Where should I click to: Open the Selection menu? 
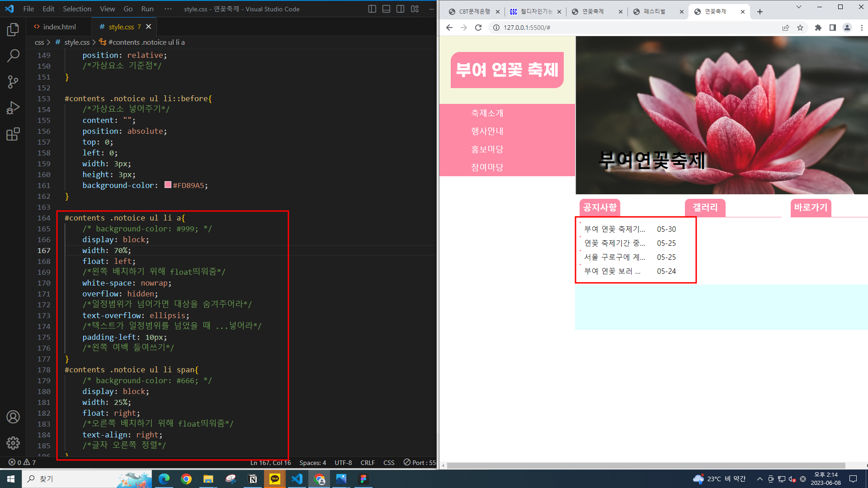coord(77,9)
